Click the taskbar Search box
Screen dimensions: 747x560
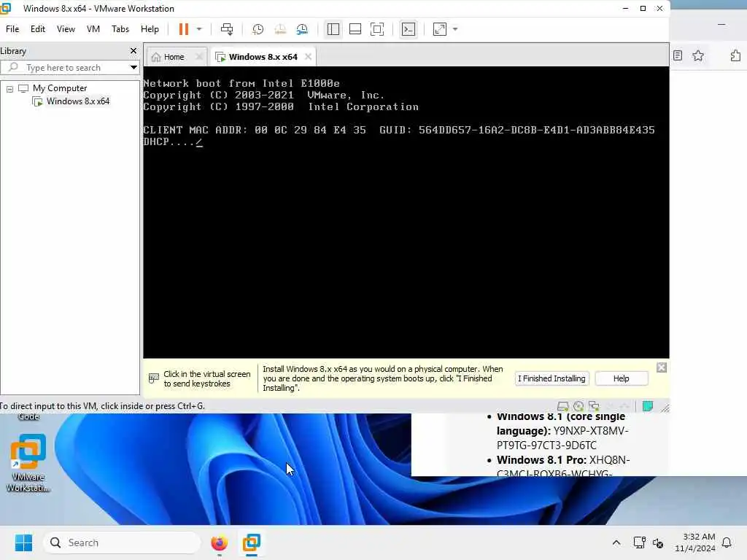[x=123, y=542]
